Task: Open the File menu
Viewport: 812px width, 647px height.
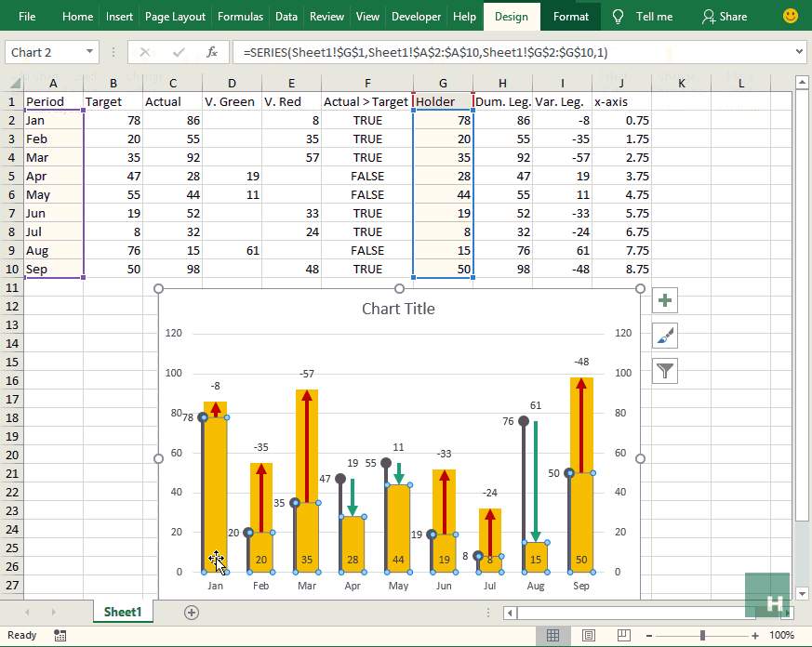Action: click(27, 17)
